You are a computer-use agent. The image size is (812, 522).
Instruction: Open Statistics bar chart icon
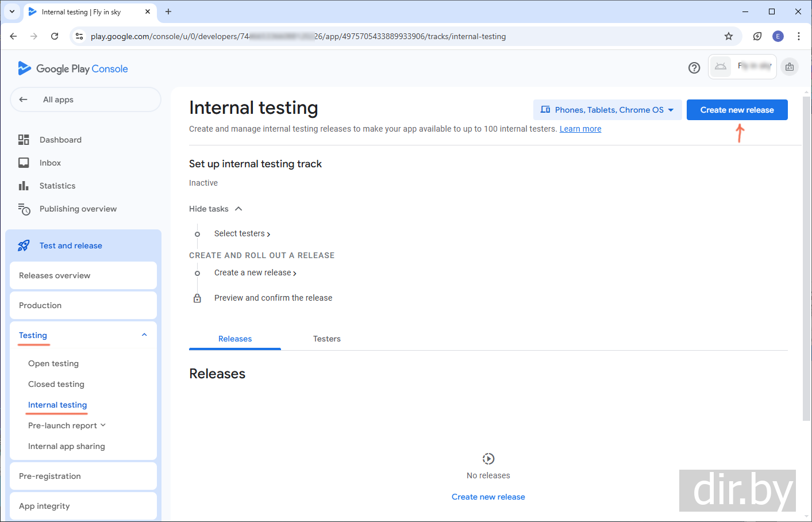coord(24,186)
